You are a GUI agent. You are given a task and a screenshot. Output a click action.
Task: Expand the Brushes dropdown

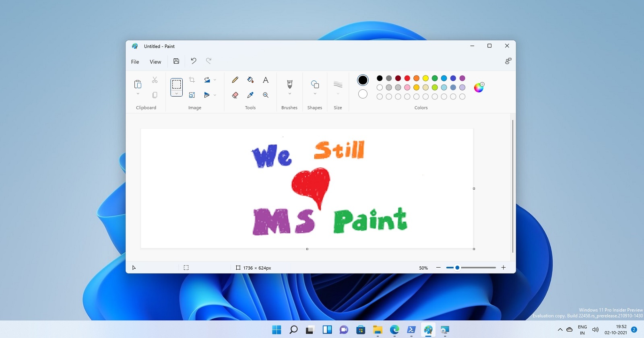[x=289, y=94]
